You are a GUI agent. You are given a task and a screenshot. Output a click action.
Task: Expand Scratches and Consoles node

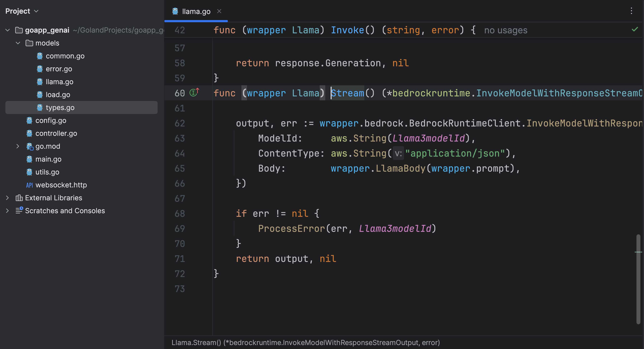pyautogui.click(x=8, y=211)
